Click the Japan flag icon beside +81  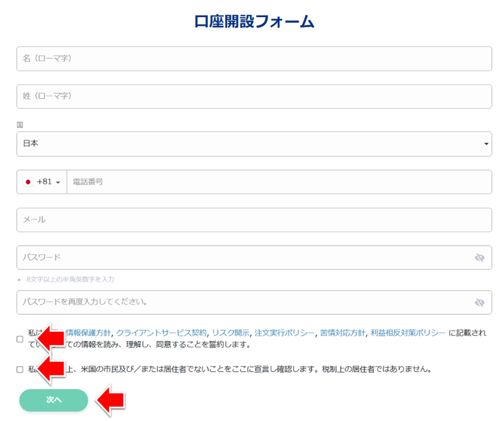point(28,182)
